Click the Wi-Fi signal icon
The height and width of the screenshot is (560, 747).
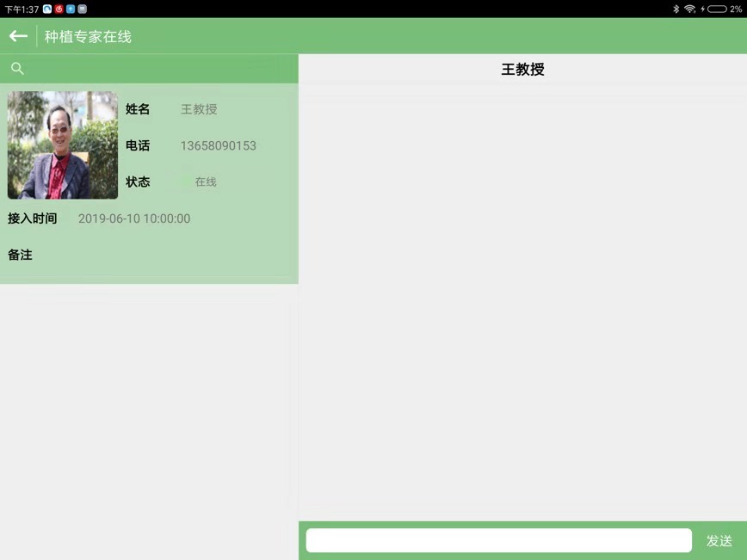[x=689, y=9]
